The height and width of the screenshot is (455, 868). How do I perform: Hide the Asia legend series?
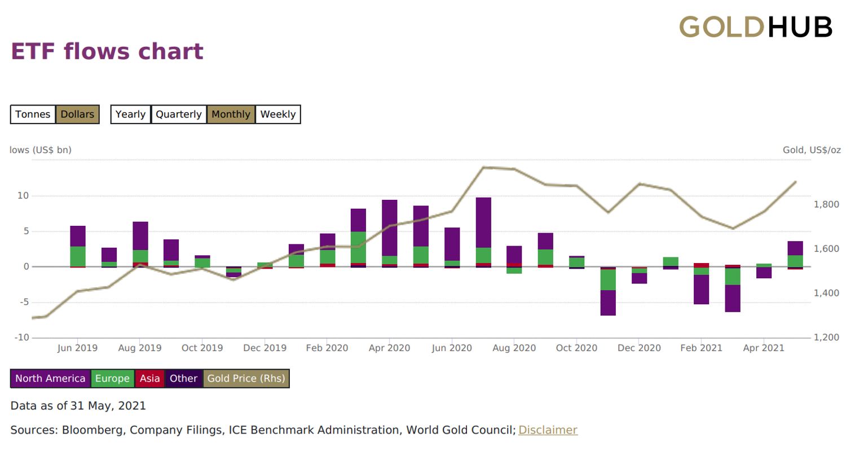click(149, 379)
